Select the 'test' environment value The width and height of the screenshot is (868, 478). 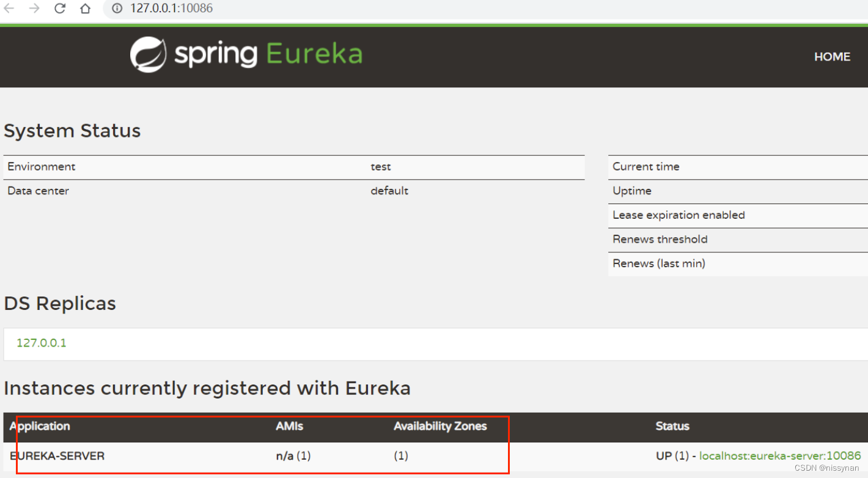(380, 167)
